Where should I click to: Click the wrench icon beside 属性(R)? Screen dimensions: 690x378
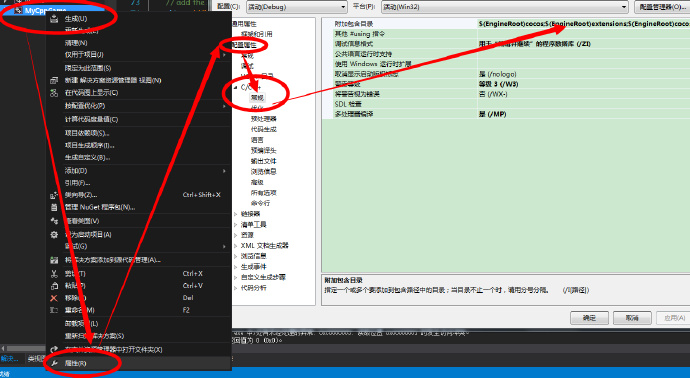click(54, 363)
